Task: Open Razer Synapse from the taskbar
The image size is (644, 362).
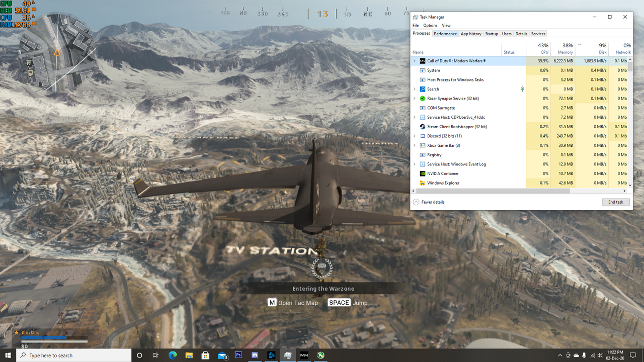Action: pos(320,355)
